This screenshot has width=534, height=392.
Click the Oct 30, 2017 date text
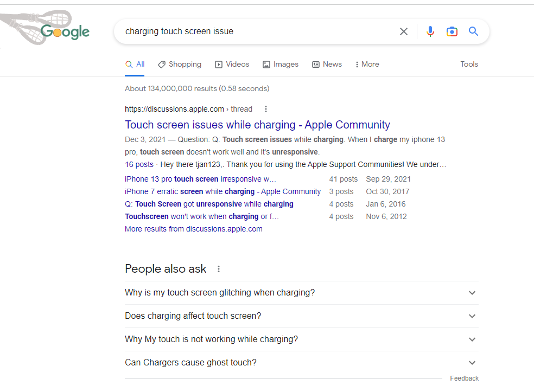click(387, 191)
